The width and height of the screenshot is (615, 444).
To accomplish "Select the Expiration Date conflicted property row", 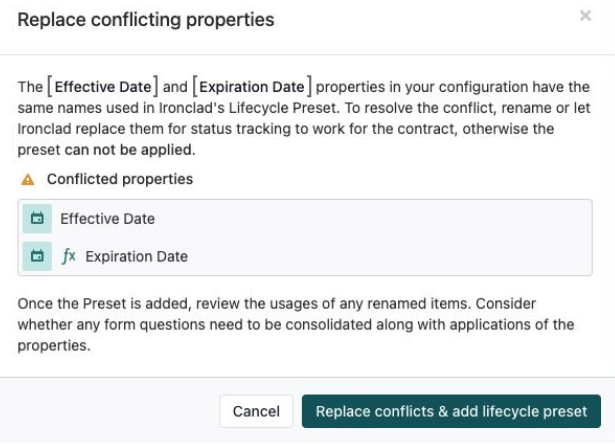I will click(x=305, y=256).
